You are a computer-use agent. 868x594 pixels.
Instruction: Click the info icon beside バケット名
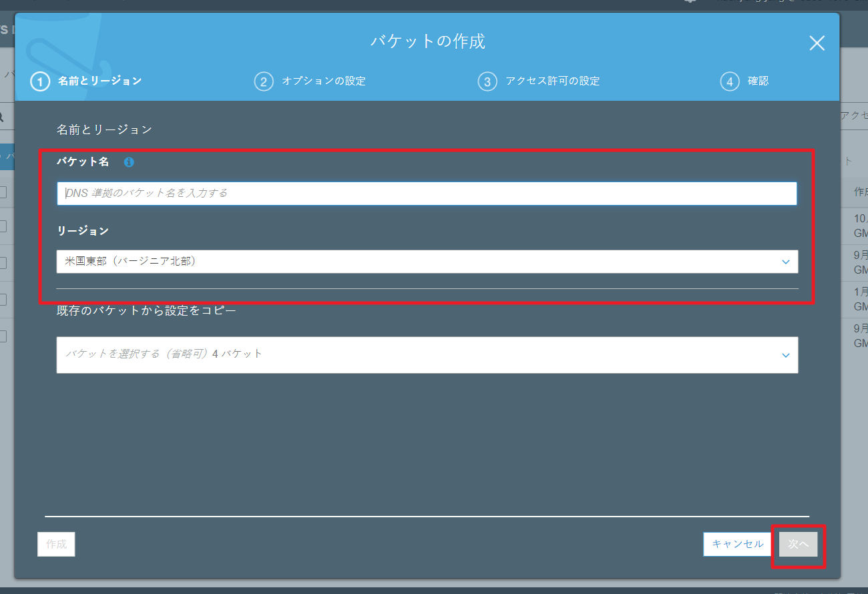(129, 162)
